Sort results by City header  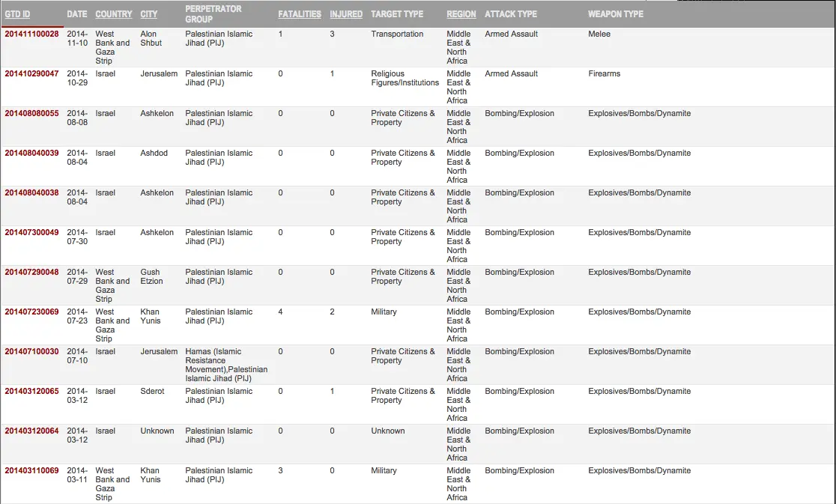(148, 14)
